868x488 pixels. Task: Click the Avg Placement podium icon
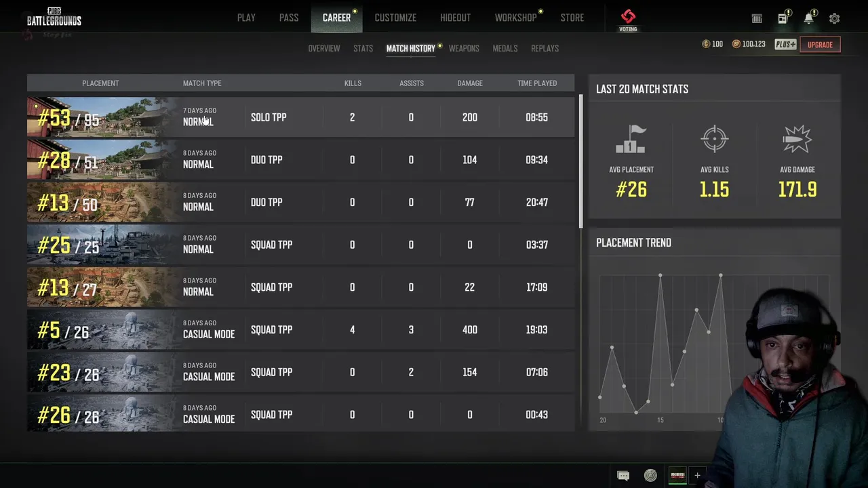click(x=631, y=140)
